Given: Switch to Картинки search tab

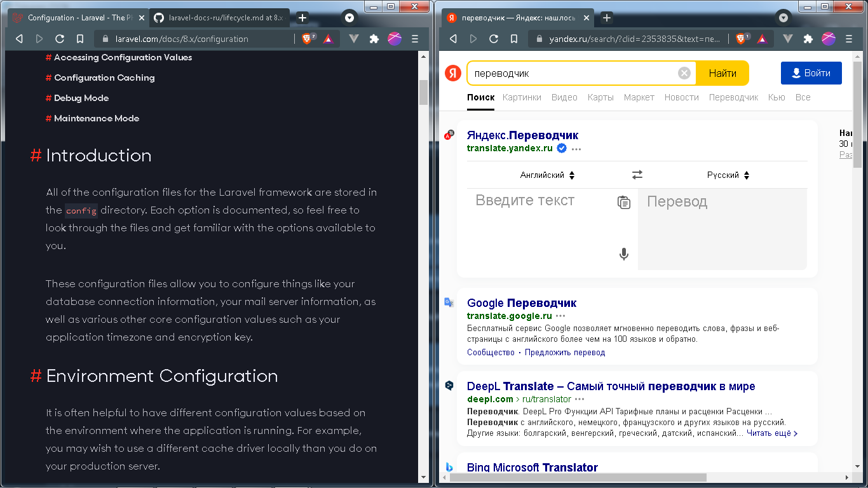Looking at the screenshot, I should 522,97.
